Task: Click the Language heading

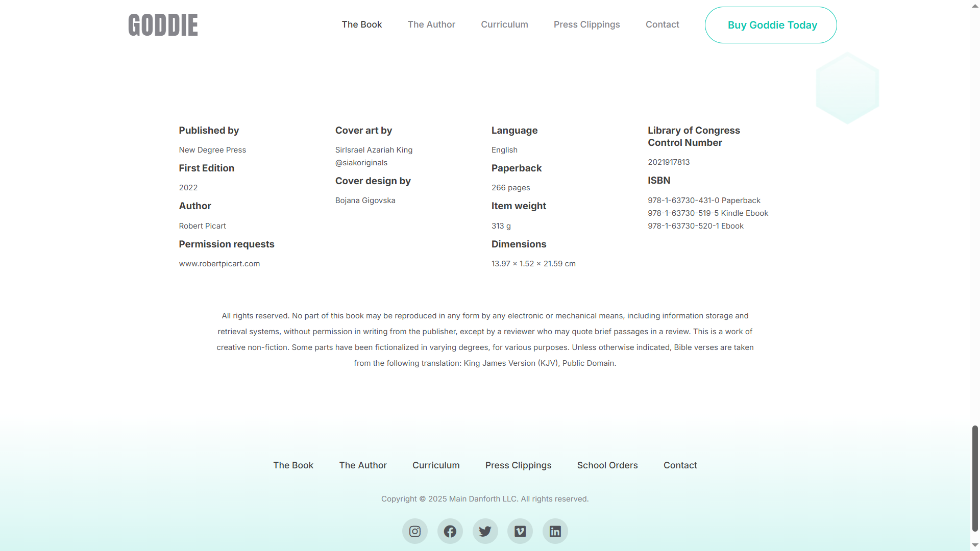Action: click(x=514, y=131)
